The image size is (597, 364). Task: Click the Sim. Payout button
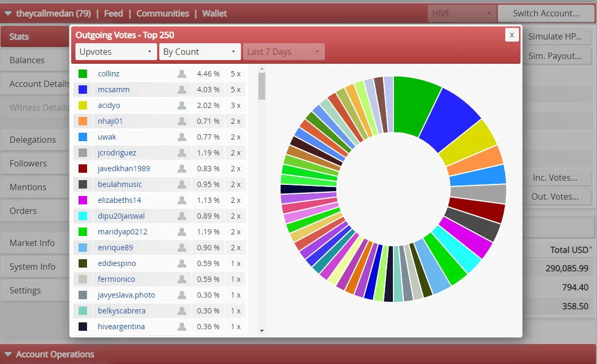tap(556, 56)
